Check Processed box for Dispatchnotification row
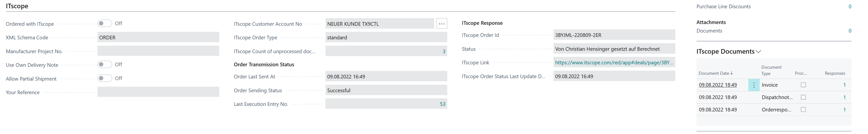 803,97
